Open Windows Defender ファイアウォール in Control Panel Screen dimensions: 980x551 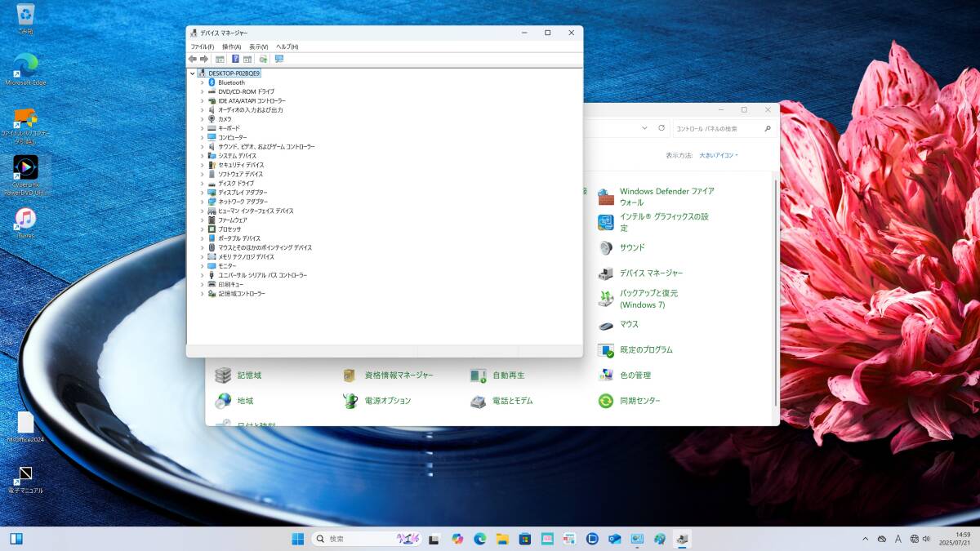(666, 197)
